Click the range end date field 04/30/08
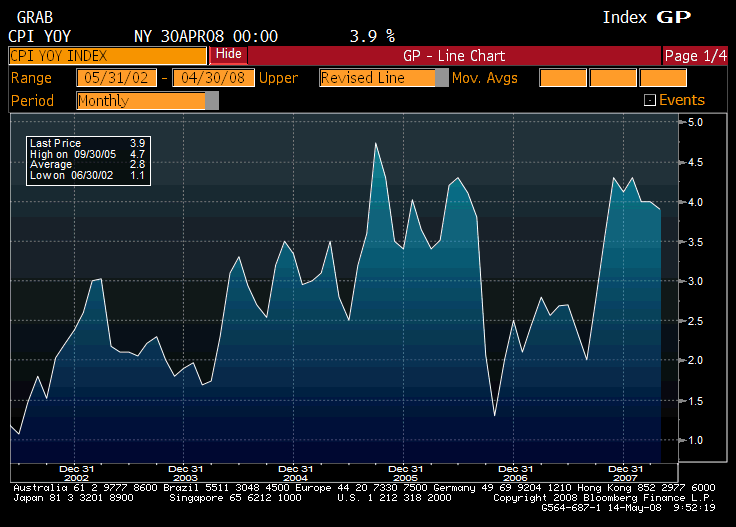 (x=213, y=78)
